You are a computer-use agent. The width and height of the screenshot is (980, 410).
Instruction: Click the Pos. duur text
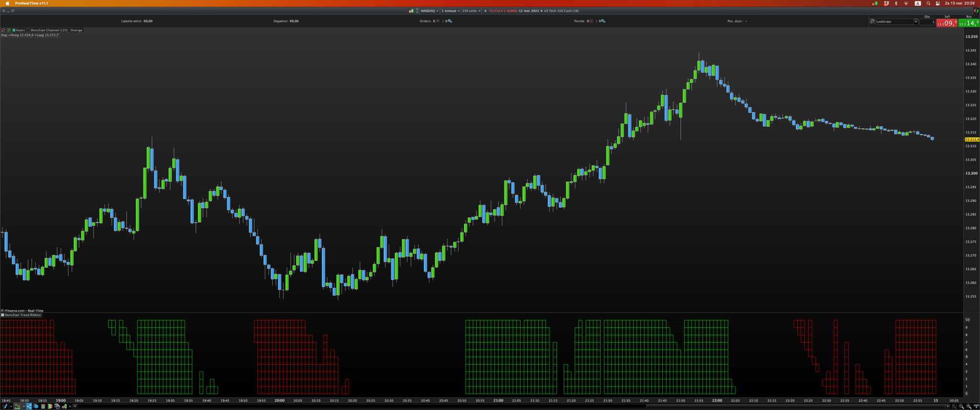[737, 21]
